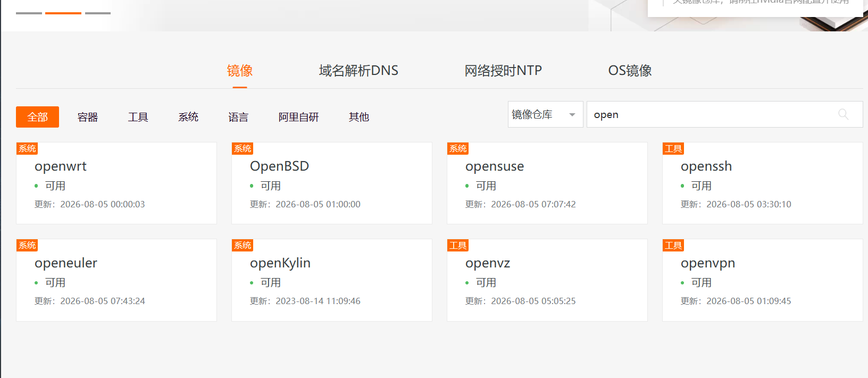Click the 系统 tag on openeuler card
Screen dimensions: 868x378
tap(27, 245)
